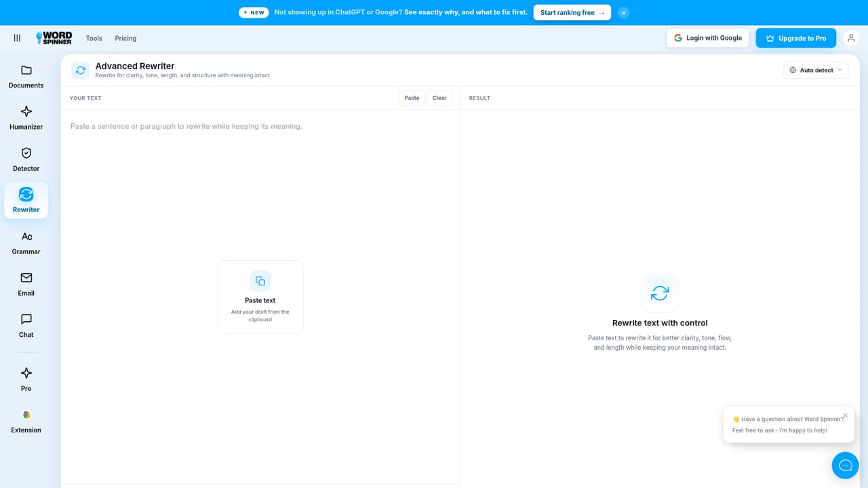Click the Word Spinner logo
This screenshot has width=868, height=488.
tap(54, 38)
